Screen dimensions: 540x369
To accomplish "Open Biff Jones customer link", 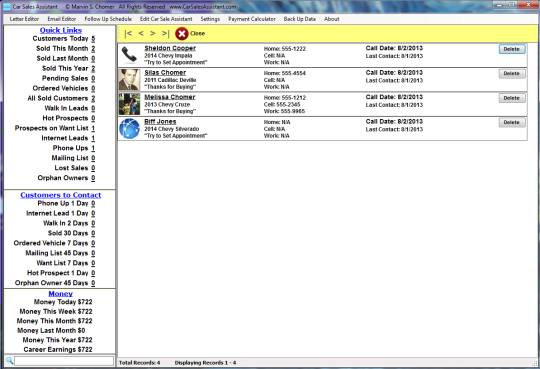I will click(160, 122).
